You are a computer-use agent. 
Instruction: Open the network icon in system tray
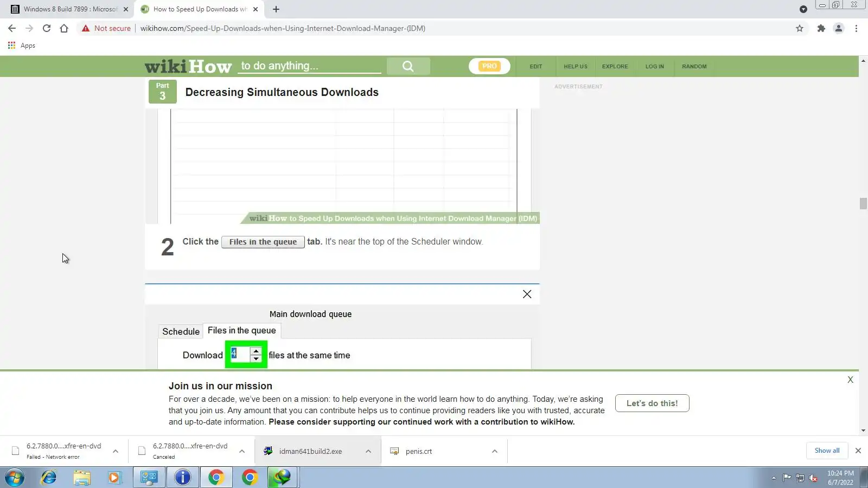[x=800, y=478]
